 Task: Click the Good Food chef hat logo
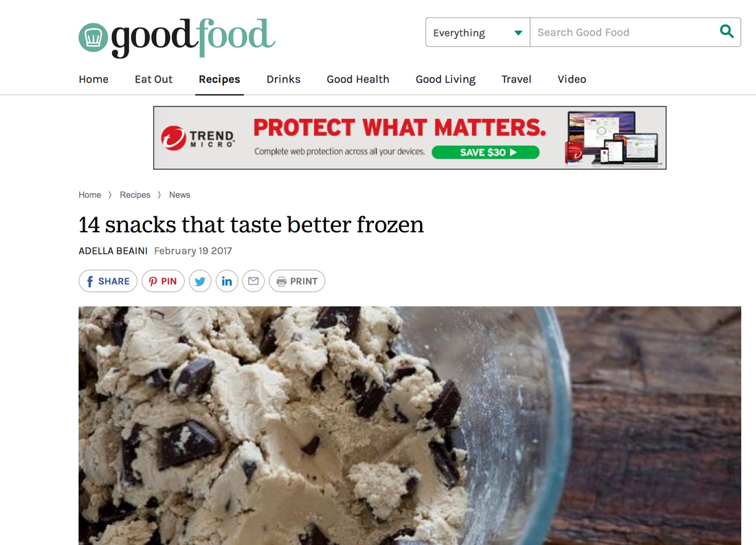93,37
